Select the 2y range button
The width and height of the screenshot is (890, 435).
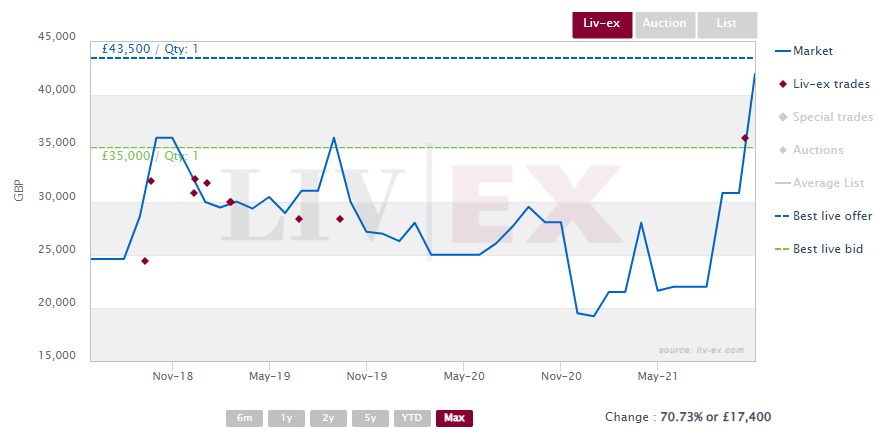(328, 418)
